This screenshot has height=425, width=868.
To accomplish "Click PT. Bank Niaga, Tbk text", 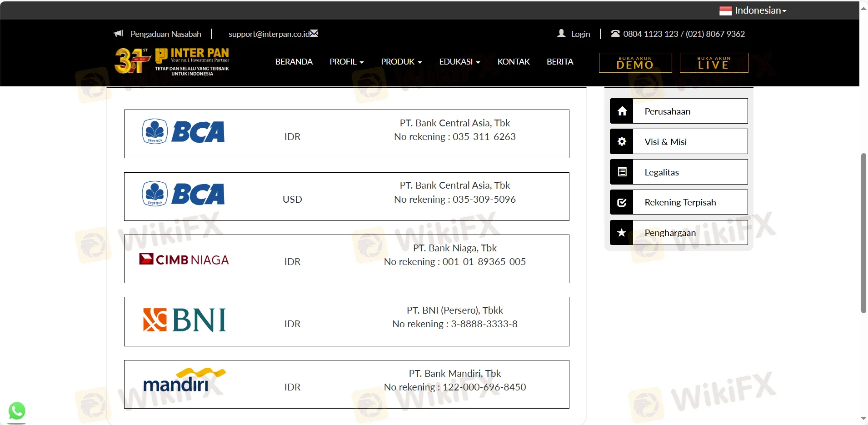I will point(455,248).
